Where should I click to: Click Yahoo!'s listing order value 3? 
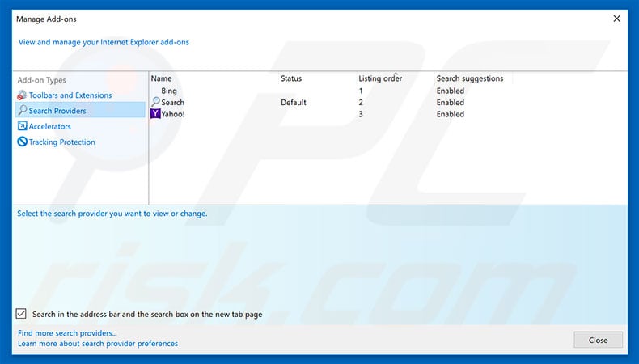click(361, 114)
